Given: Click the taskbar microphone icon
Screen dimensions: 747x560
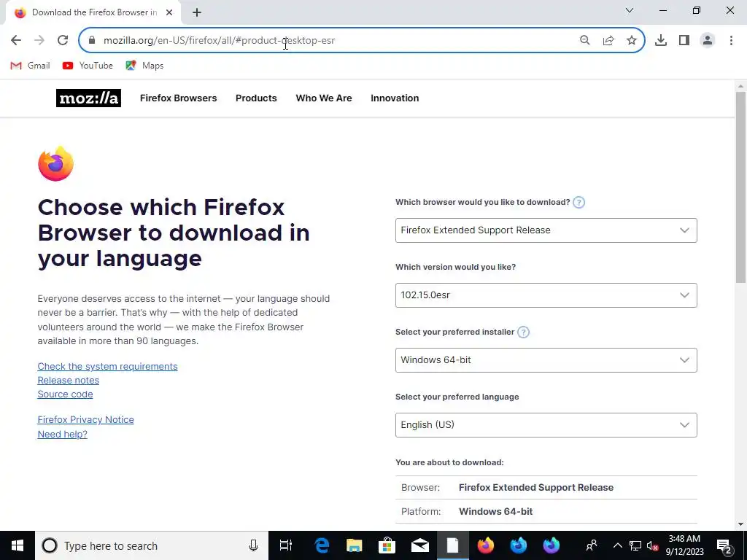Looking at the screenshot, I should point(253,545).
